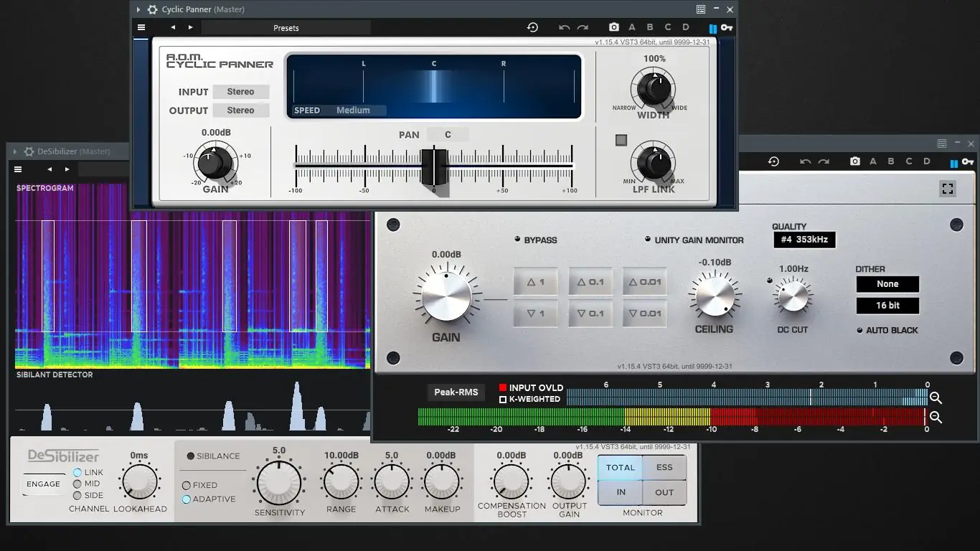The image size is (980, 551).
Task: Open the OUTPUT Stereo dropdown in Cyclic Panner
Action: pos(240,110)
